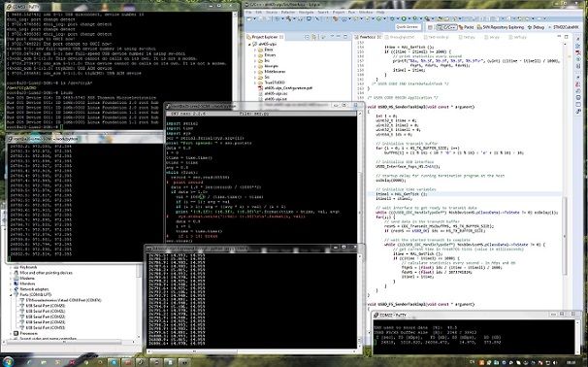Click Eclipse's Build hammer toolbar icon

point(288,18)
